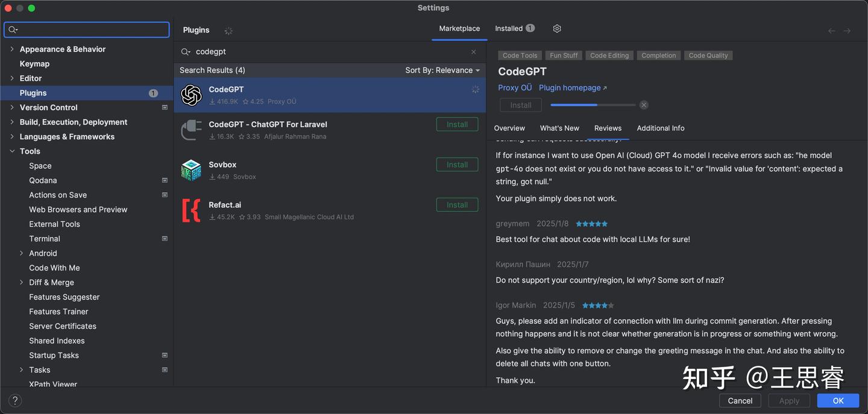Viewport: 868px width, 414px height.
Task: Install the Refact.ai plugin
Action: (x=457, y=205)
